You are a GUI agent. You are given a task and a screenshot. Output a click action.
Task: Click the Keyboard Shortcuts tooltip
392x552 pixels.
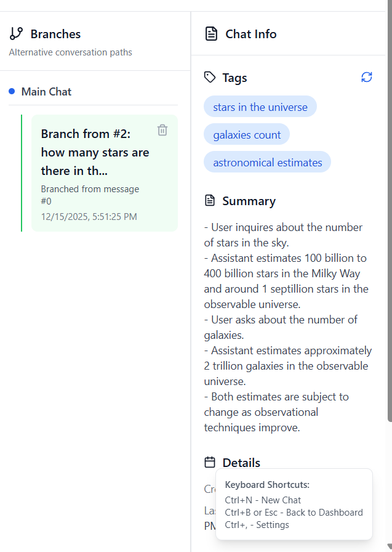coord(294,504)
